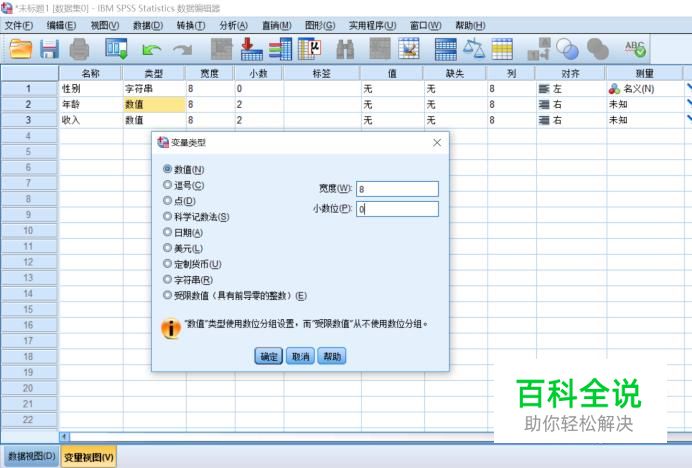The width and height of the screenshot is (692, 468).
Task: Click the 确定 button
Action: click(268, 356)
